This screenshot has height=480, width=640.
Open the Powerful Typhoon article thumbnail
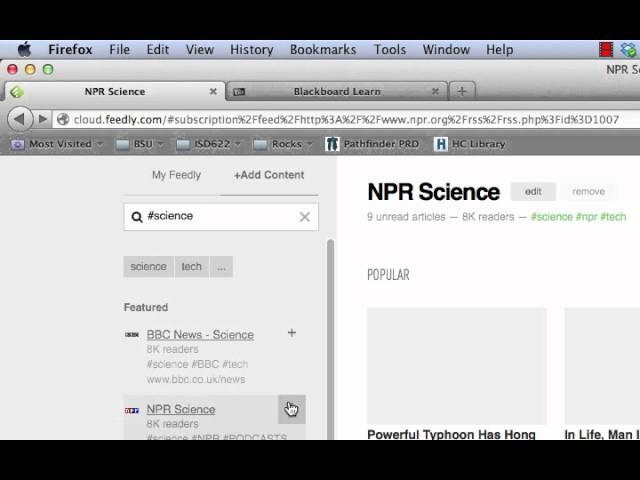click(x=457, y=366)
